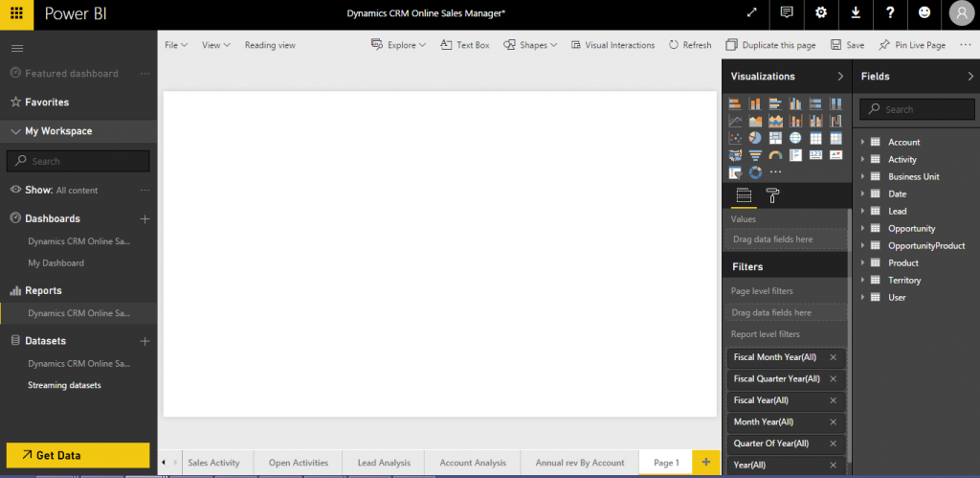980x478 pixels.
Task: Select the Slicer visualization
Action: click(735, 172)
